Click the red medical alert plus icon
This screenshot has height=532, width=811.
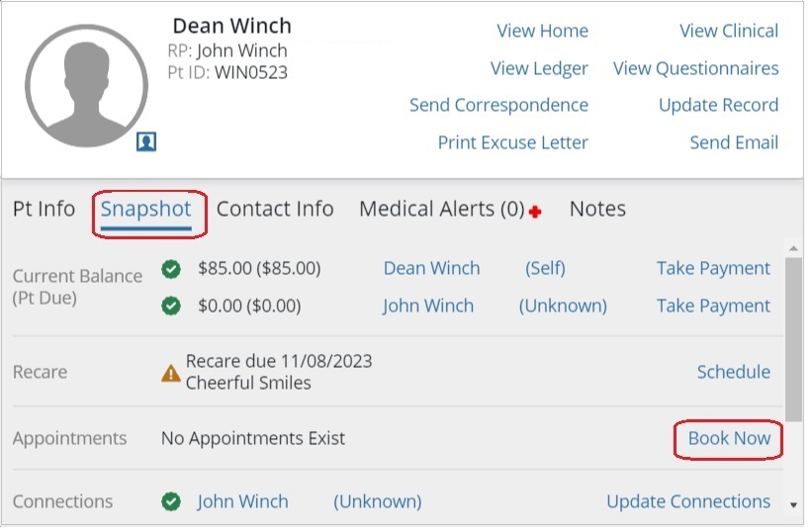click(535, 212)
